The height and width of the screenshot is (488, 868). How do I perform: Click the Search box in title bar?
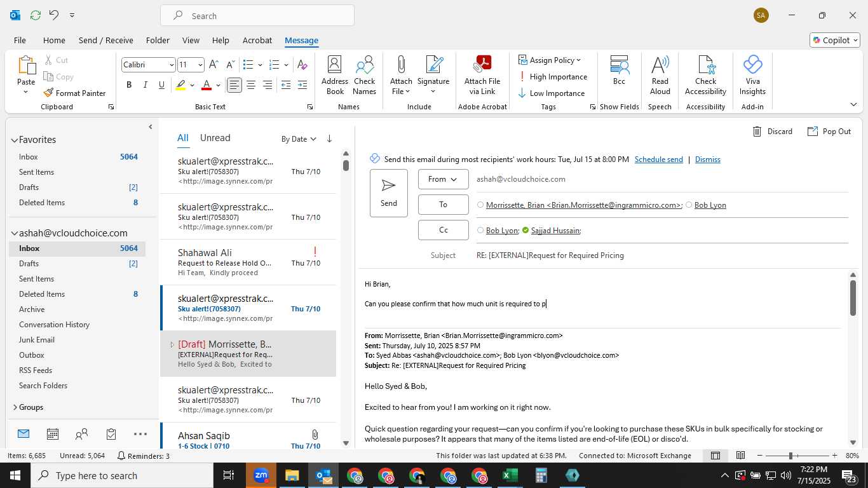coord(257,15)
